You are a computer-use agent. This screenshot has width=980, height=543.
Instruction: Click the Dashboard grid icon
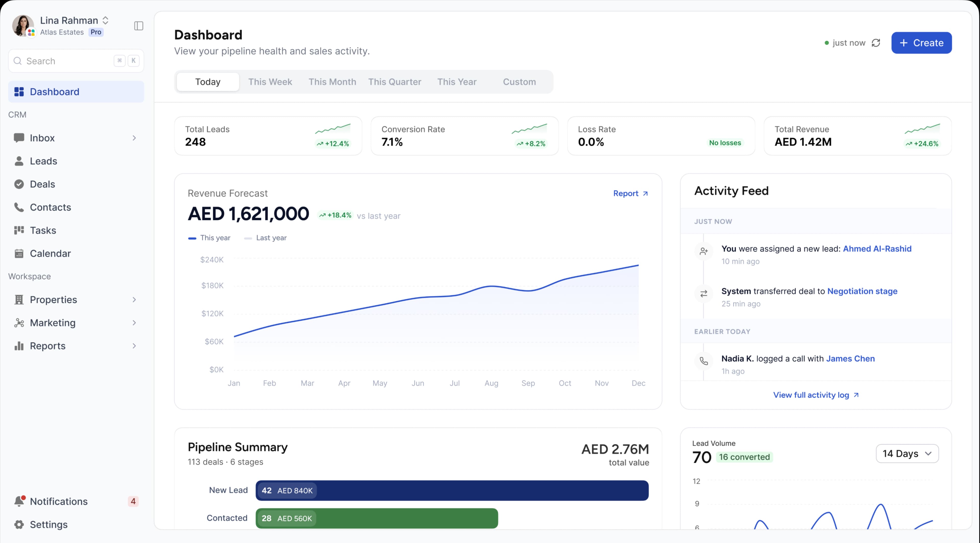(19, 92)
